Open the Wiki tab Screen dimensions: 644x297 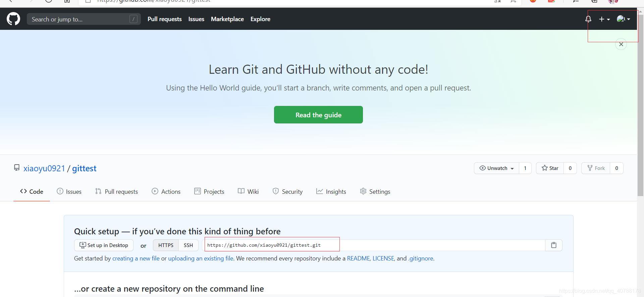click(248, 191)
